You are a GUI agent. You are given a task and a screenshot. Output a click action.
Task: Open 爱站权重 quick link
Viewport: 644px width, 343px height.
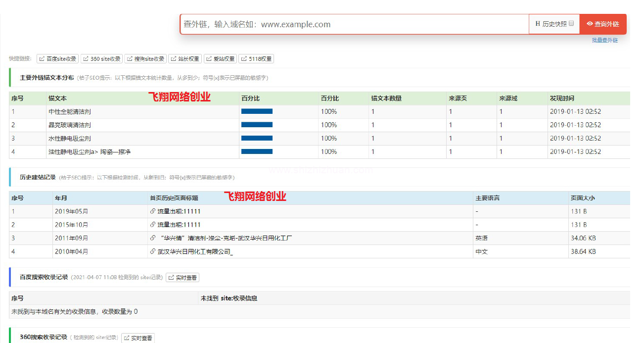coord(220,59)
